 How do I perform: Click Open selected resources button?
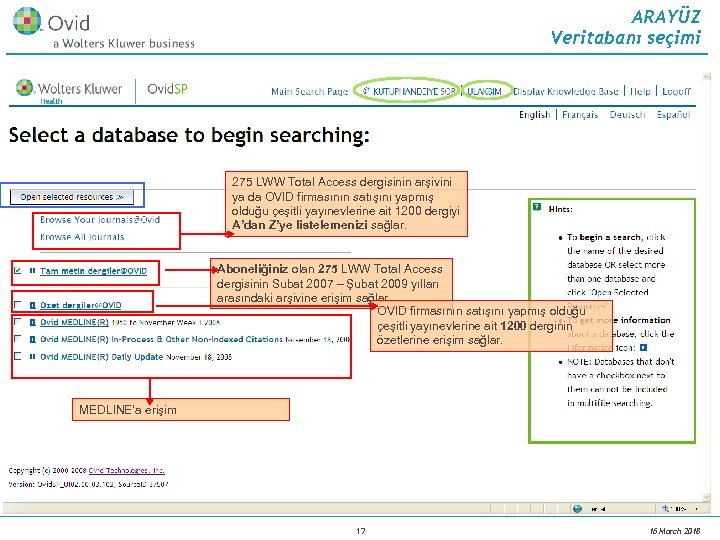(72, 197)
